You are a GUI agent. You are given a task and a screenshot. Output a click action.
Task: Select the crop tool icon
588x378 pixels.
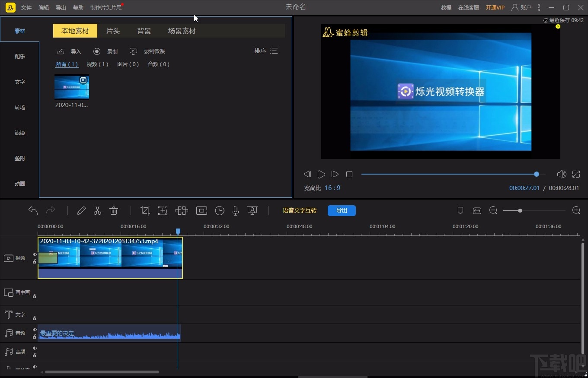click(x=145, y=210)
